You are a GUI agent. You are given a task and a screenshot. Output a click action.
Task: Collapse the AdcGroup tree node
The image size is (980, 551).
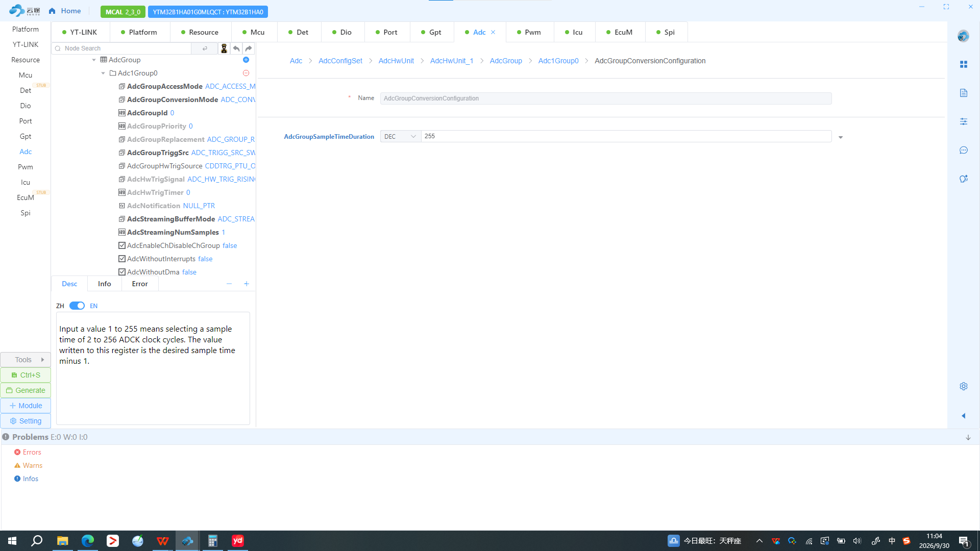coord(94,60)
